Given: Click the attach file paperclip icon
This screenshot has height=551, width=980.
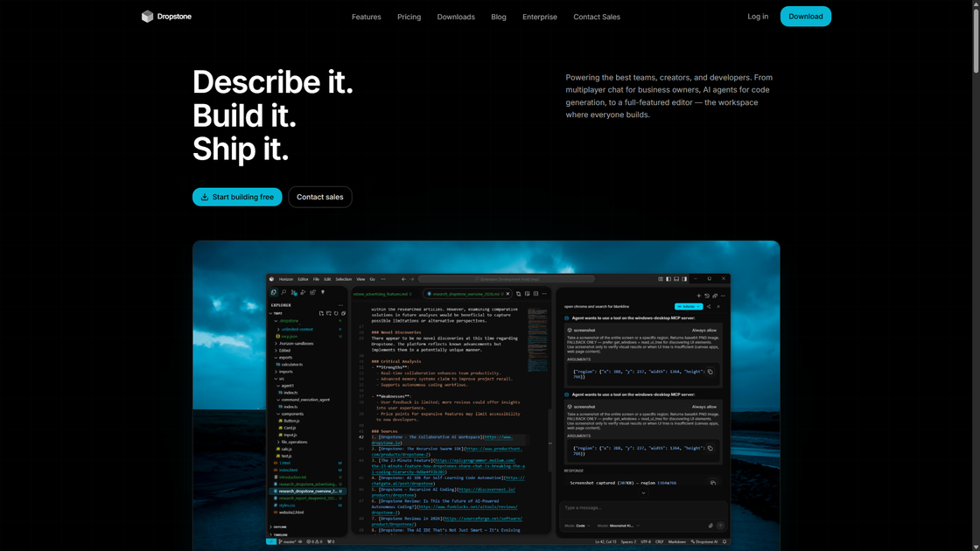Looking at the screenshot, I should [710, 526].
